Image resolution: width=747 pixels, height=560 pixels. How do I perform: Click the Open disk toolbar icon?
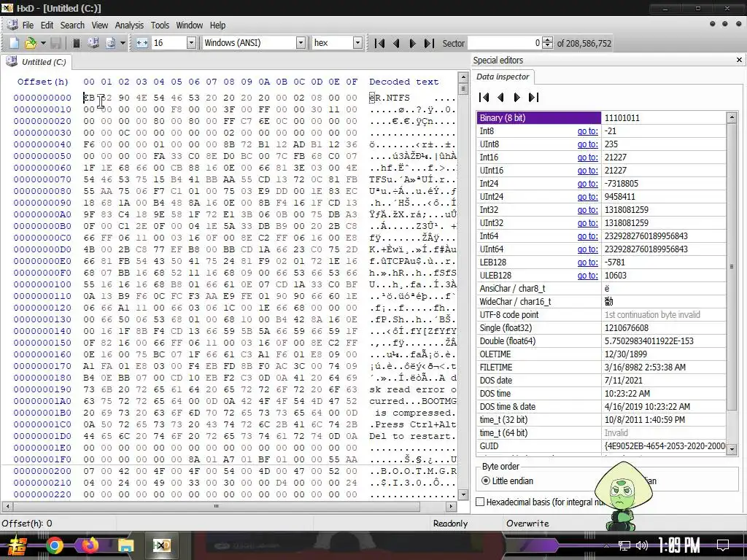93,43
